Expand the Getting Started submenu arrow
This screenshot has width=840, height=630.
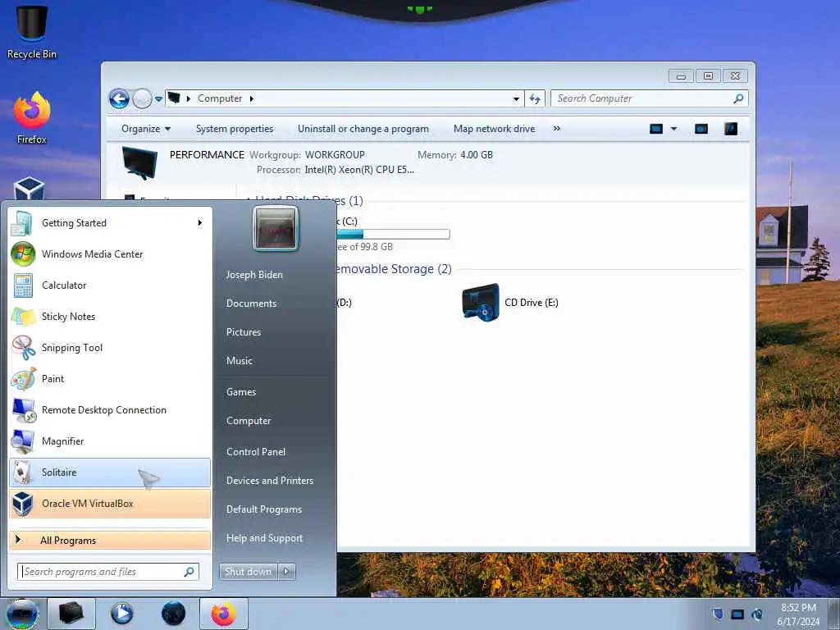tap(200, 223)
